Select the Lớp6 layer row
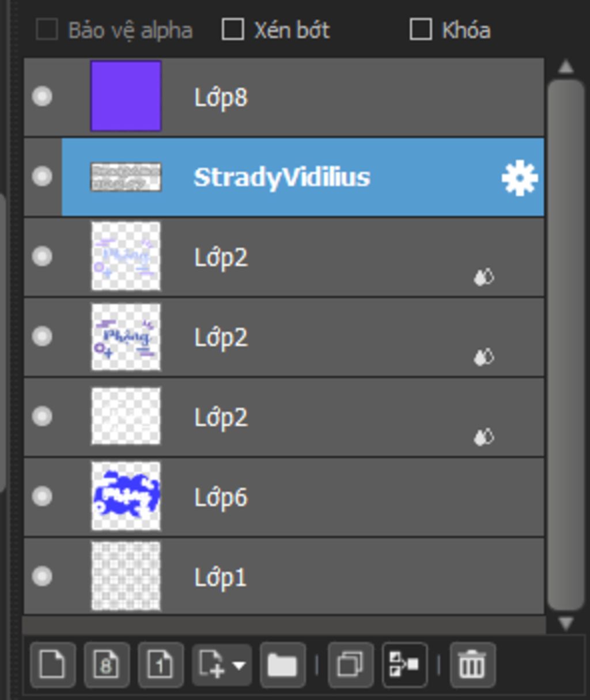 click(x=284, y=496)
